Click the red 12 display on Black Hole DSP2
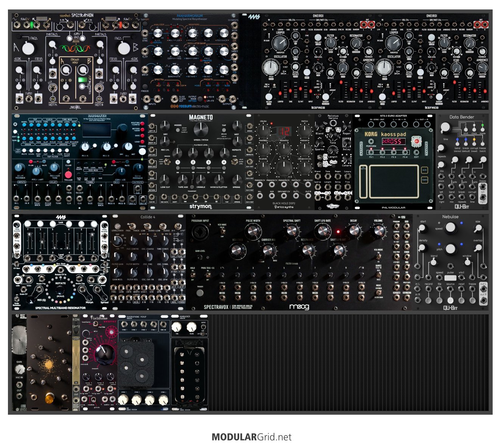 coord(284,131)
